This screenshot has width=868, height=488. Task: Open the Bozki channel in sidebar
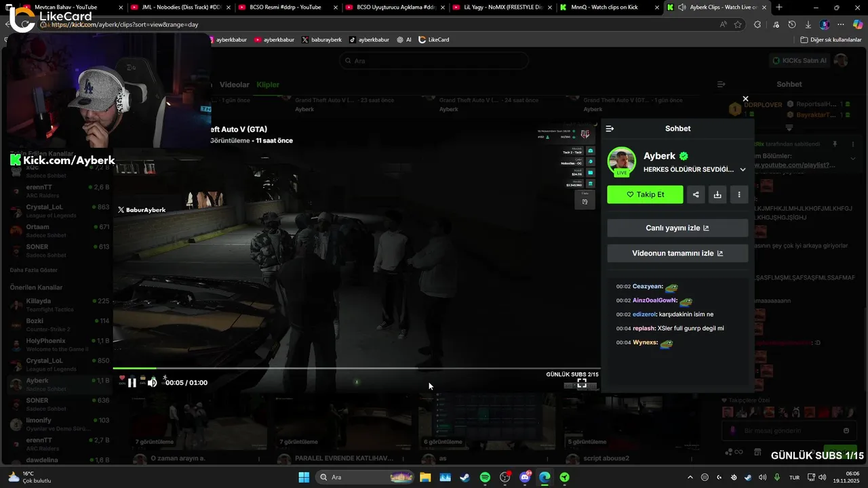(x=60, y=325)
